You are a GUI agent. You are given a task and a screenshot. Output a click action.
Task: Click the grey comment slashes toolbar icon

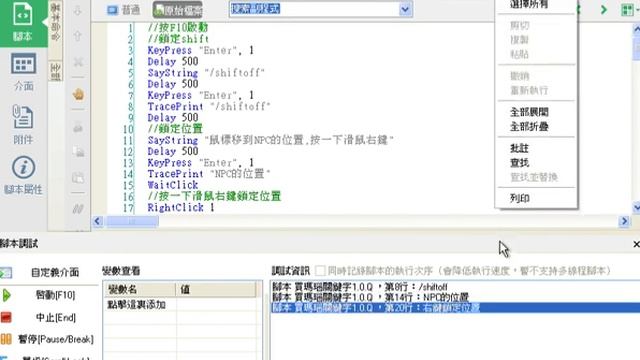[78, 209]
